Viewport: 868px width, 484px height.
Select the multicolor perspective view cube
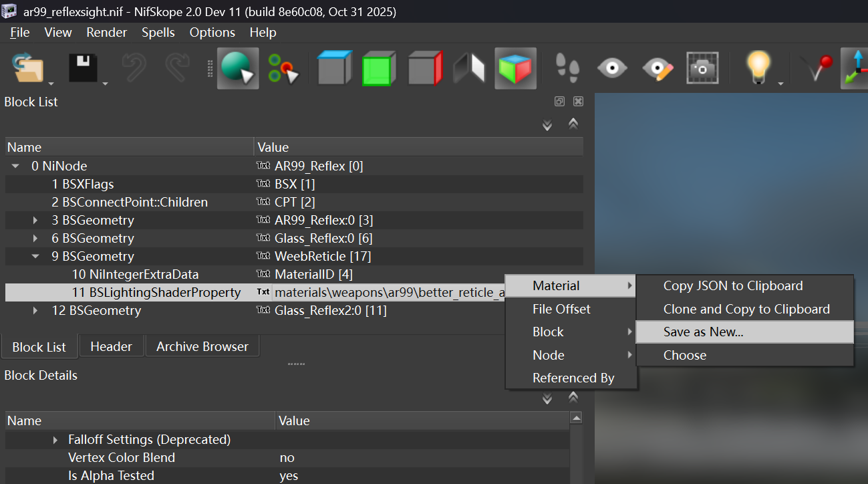[x=515, y=68]
